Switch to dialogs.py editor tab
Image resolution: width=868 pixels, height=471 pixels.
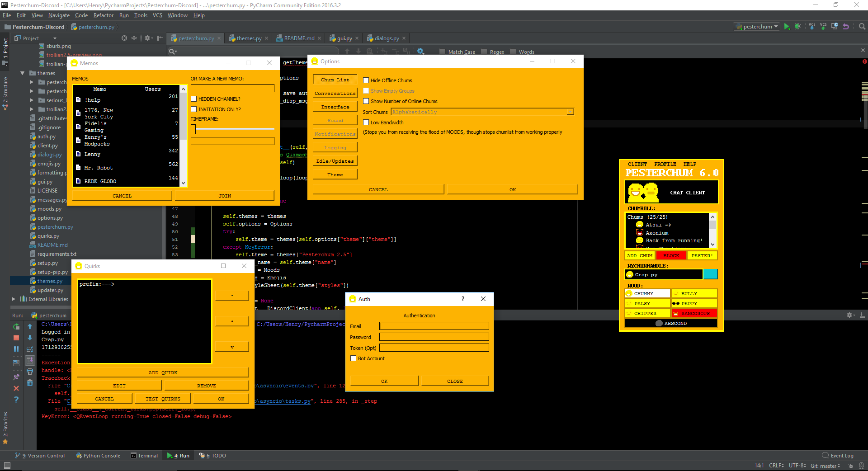tap(386, 38)
